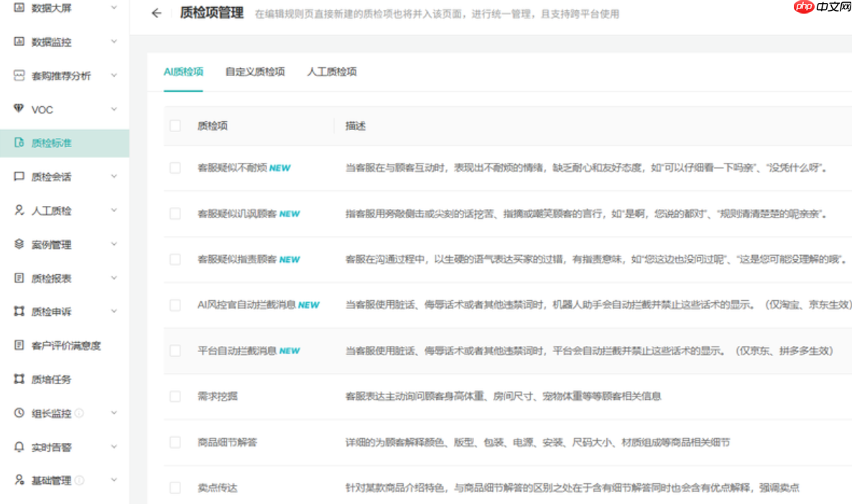Check the 需求挖掘 row checkbox
Image resolution: width=852 pixels, height=504 pixels.
coord(175,396)
